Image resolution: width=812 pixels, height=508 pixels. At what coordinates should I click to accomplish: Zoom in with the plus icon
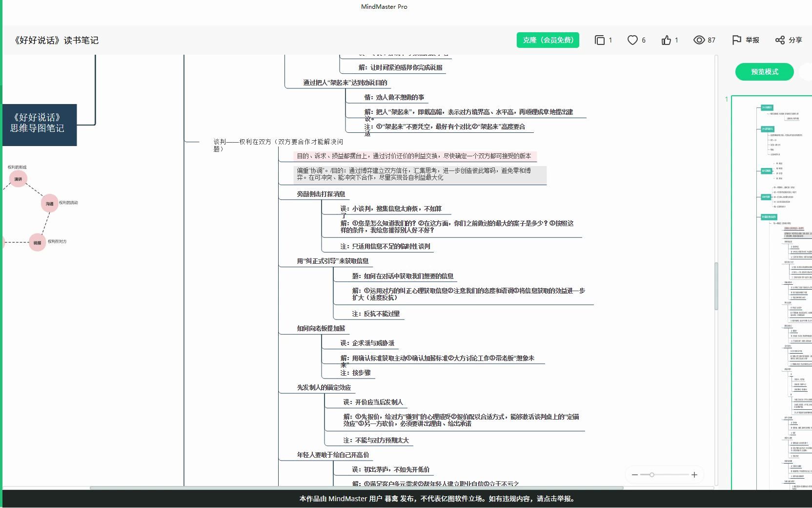pyautogui.click(x=694, y=475)
